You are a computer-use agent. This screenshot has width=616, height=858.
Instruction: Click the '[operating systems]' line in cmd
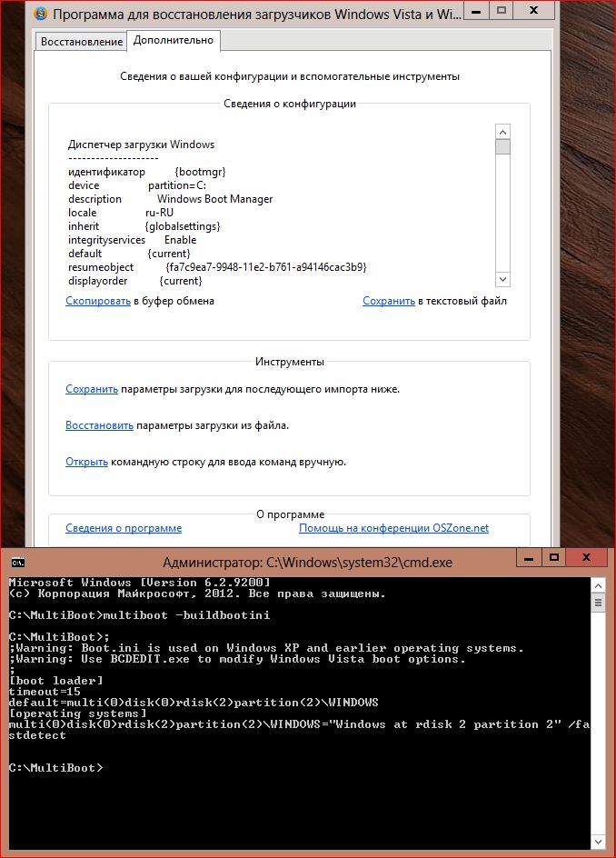(78, 713)
